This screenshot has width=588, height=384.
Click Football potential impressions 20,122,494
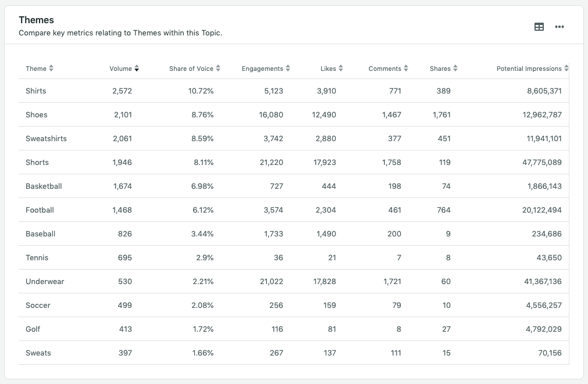pos(542,210)
